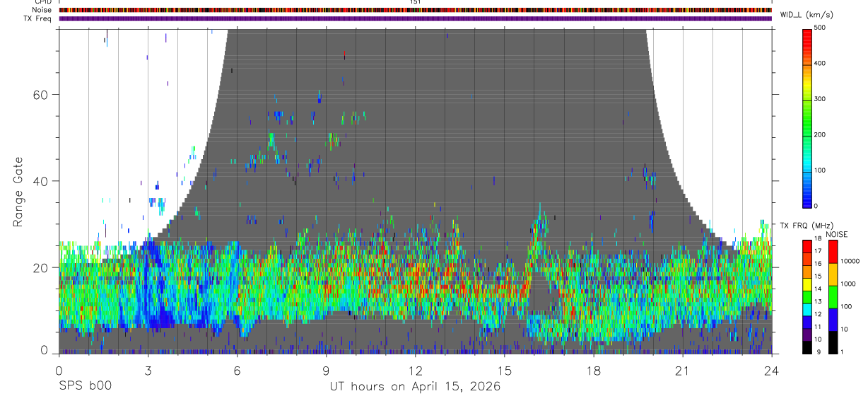The width and height of the screenshot is (868, 401).
Task: Click UT hour tick label 12
Action: (415, 370)
